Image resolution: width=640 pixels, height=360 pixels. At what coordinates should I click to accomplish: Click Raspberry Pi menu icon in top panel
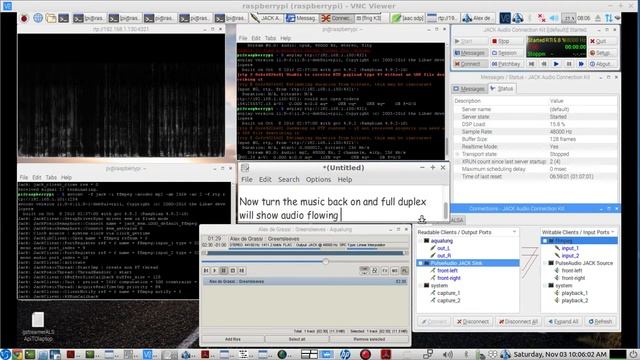tap(24, 18)
